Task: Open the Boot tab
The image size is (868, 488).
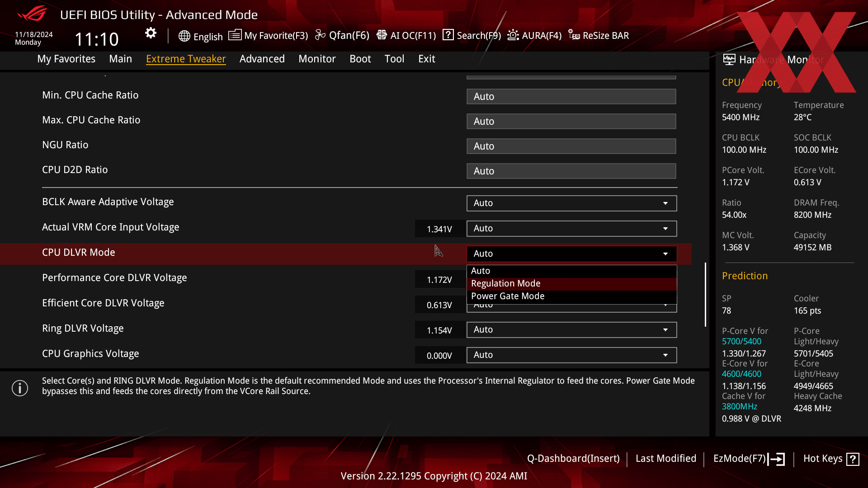Action: click(x=360, y=59)
